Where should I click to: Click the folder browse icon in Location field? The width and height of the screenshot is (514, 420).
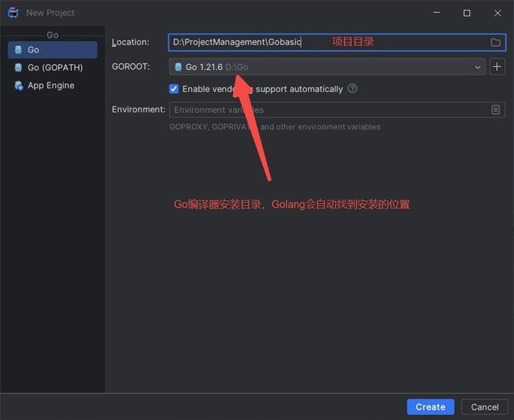495,43
